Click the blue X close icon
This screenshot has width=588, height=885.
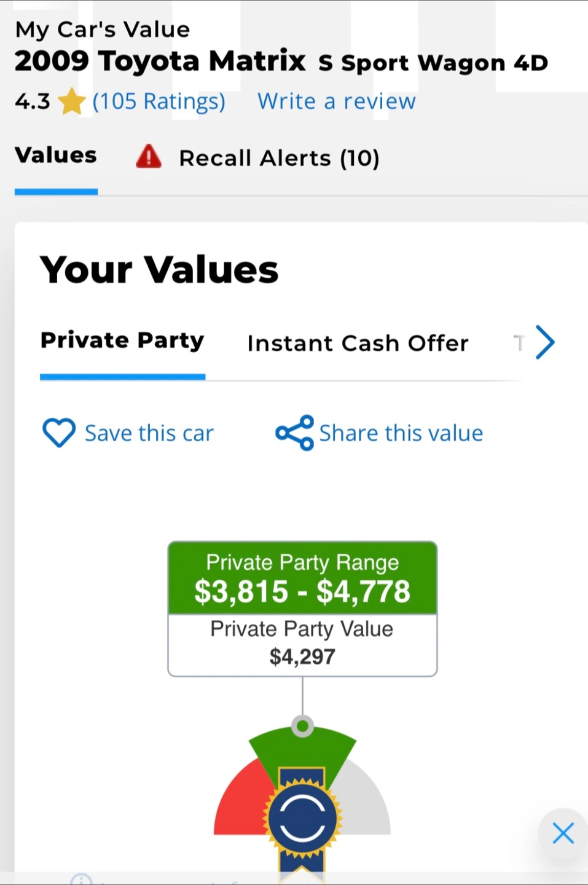(x=563, y=833)
